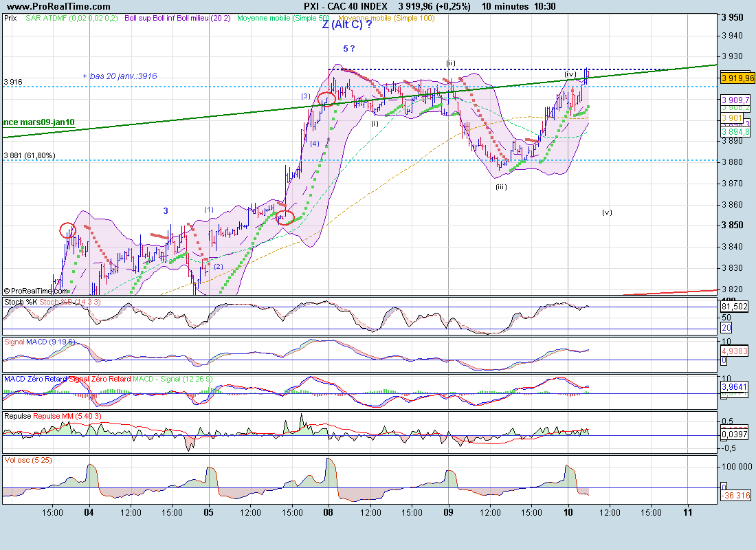Click the 100 000 volume axis label
Image resolution: width=756 pixels, height=550 pixels.
pos(737,467)
